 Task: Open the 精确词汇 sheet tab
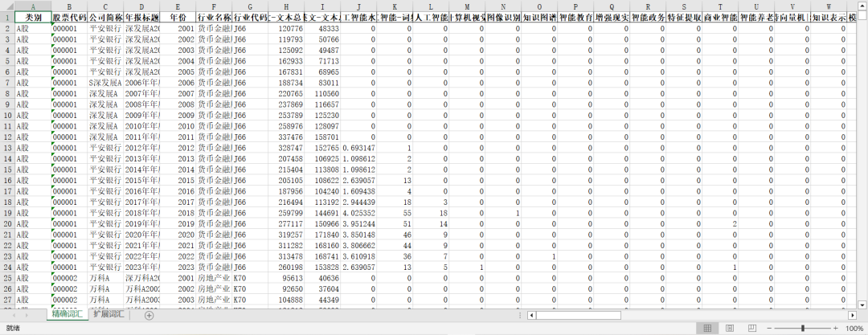[67, 314]
